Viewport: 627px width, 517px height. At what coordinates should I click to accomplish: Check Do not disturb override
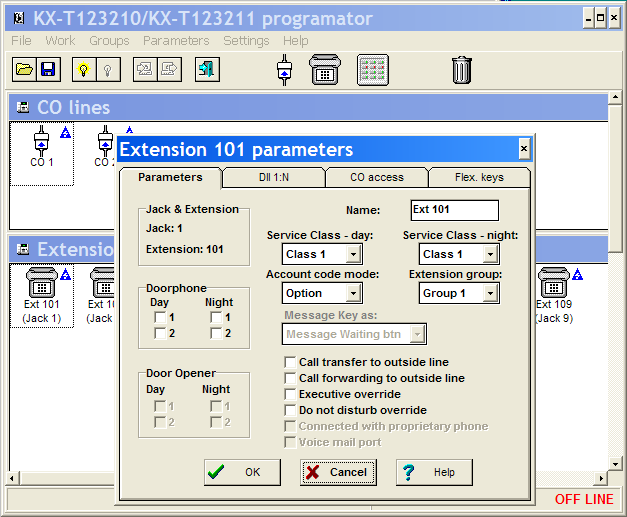(291, 410)
